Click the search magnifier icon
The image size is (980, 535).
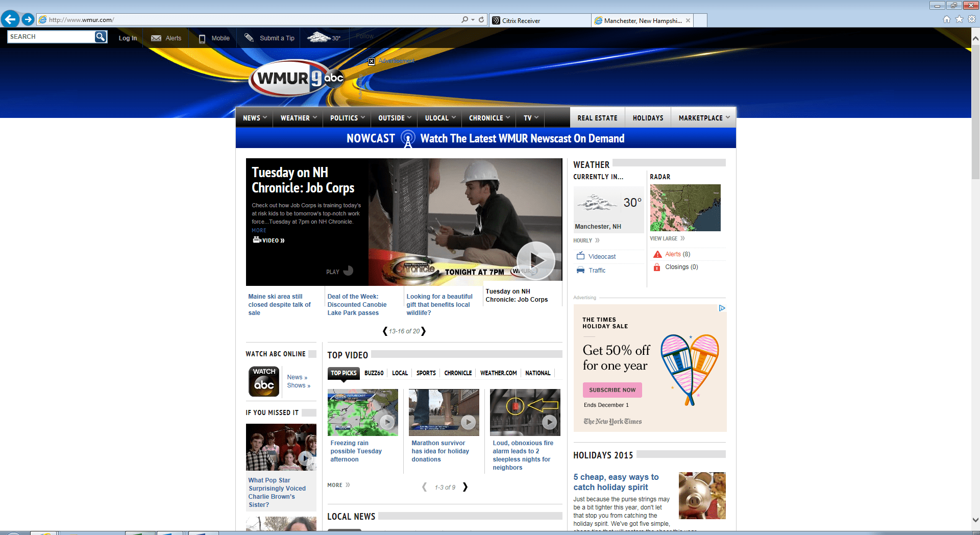click(100, 36)
